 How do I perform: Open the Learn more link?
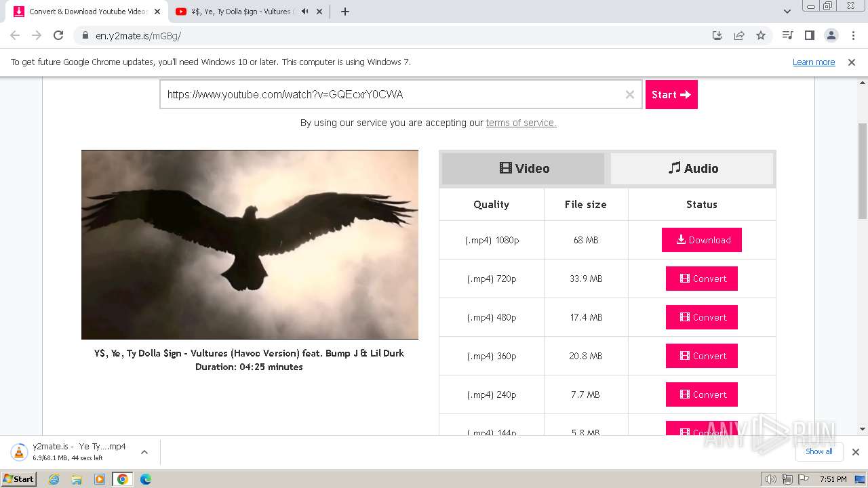click(814, 62)
